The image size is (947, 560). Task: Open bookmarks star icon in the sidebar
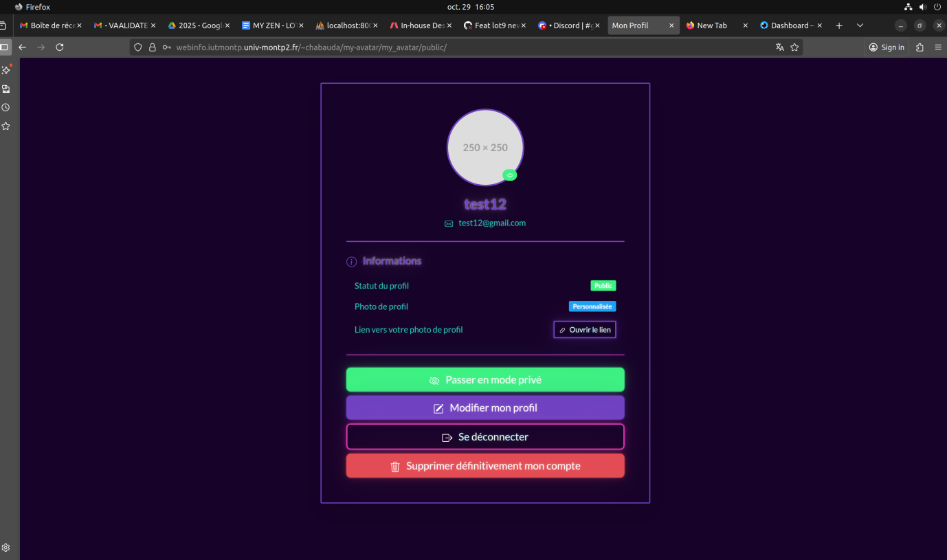pos(5,126)
